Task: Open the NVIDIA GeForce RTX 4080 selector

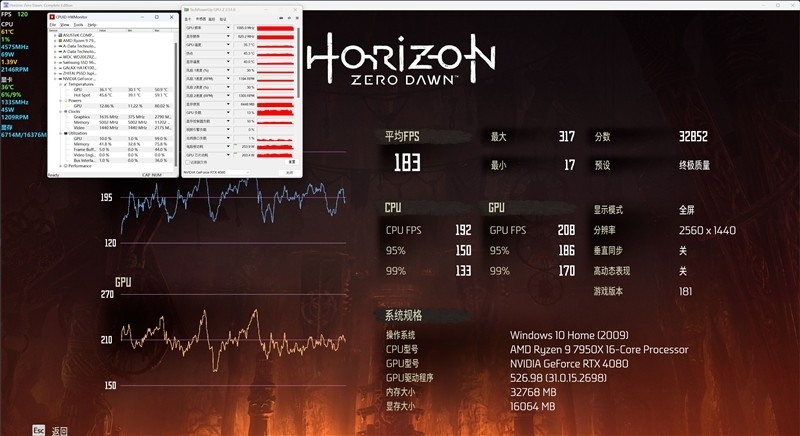Action: (216, 172)
